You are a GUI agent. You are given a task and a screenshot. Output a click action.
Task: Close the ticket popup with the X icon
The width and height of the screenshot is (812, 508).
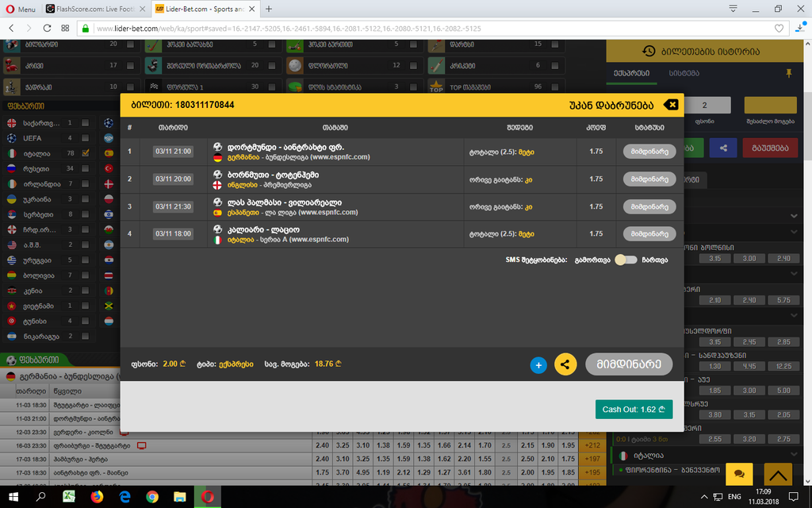[x=671, y=105]
